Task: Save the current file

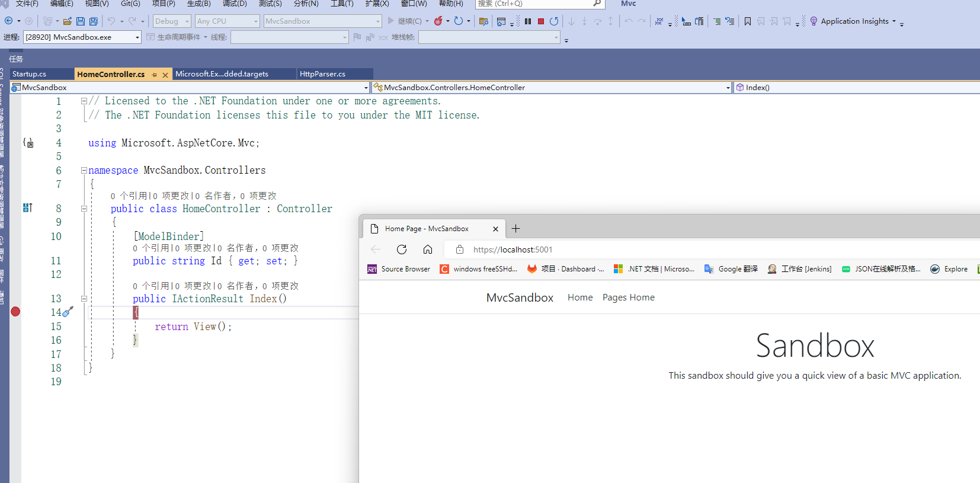Action: [81, 21]
